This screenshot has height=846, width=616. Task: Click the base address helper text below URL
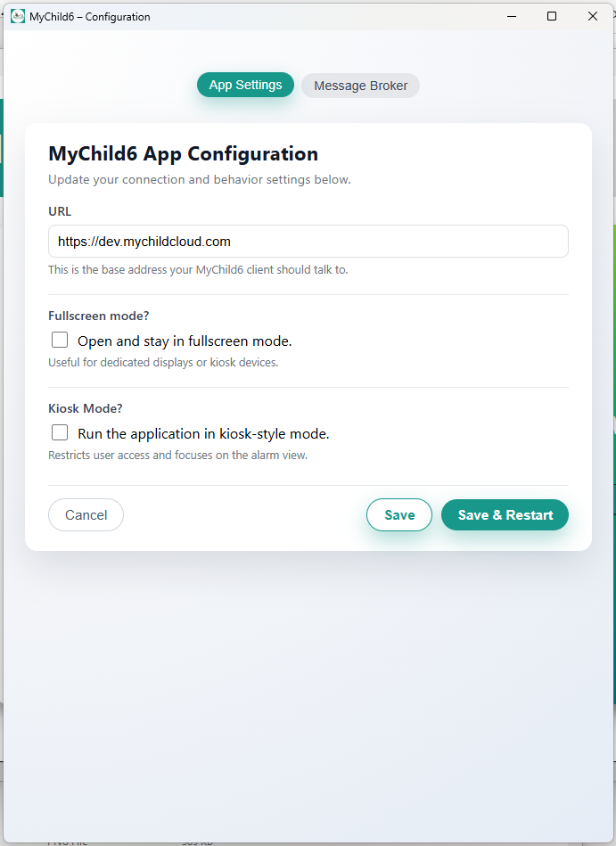[x=198, y=269]
